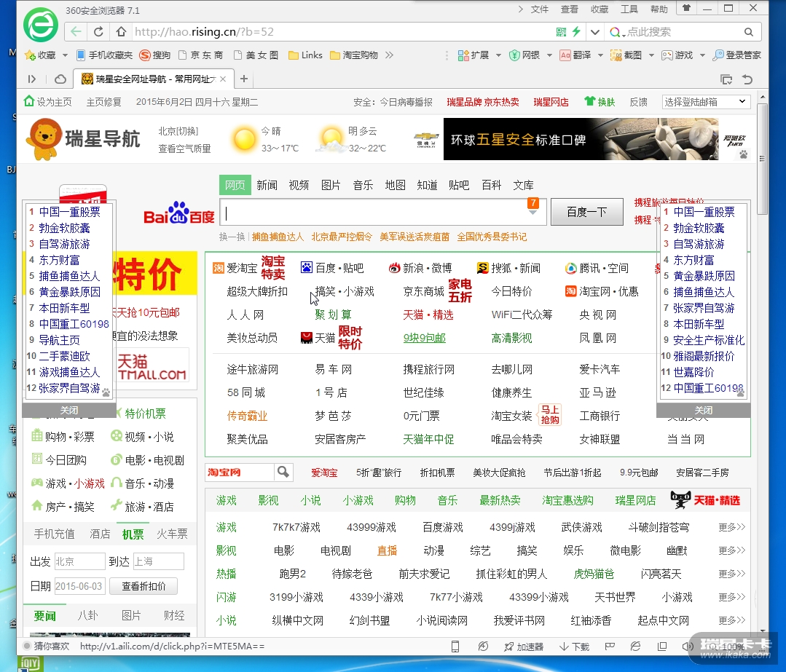Select the 新闻 search category tab
Image resolution: width=786 pixels, height=672 pixels.
point(267,185)
